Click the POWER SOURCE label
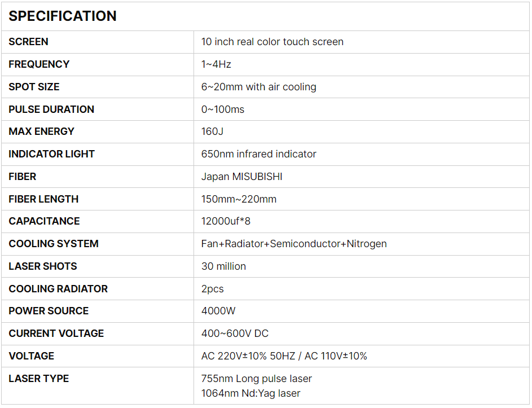Viewport: 532px width, 408px height. coord(49,311)
